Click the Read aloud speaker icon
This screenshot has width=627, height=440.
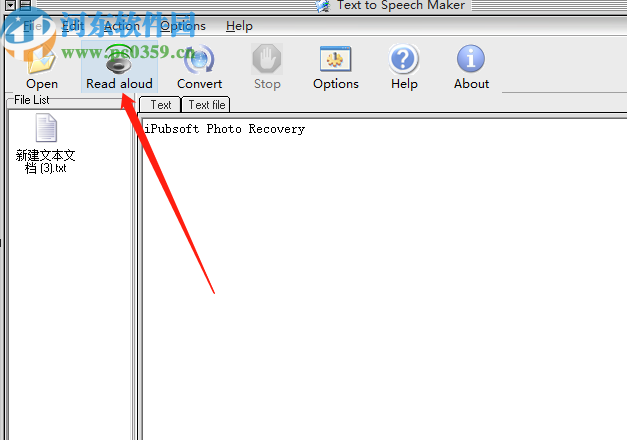point(119,60)
